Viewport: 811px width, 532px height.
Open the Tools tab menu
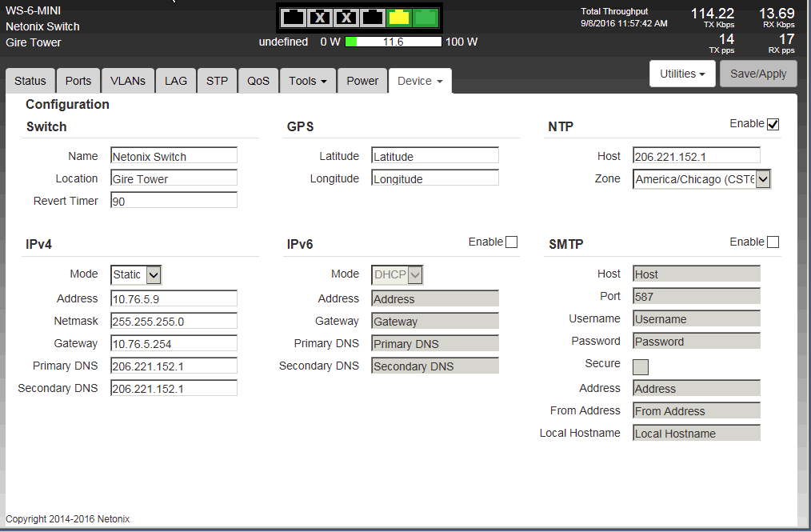307,81
